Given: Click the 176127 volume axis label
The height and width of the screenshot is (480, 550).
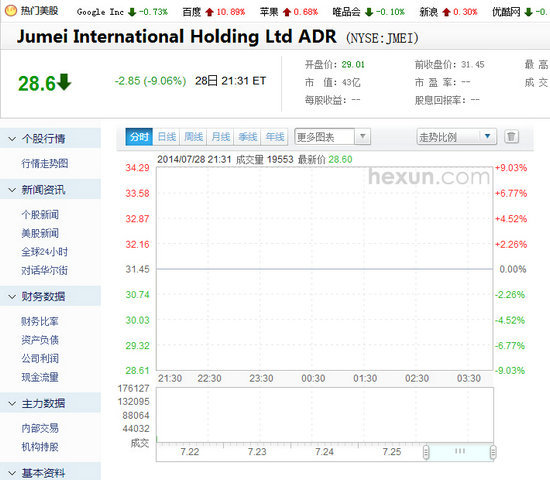Looking at the screenshot, I should pyautogui.click(x=133, y=388).
